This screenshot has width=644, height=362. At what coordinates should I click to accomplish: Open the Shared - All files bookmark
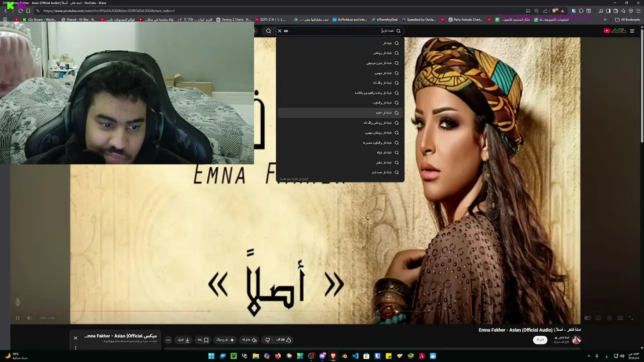coord(78,20)
